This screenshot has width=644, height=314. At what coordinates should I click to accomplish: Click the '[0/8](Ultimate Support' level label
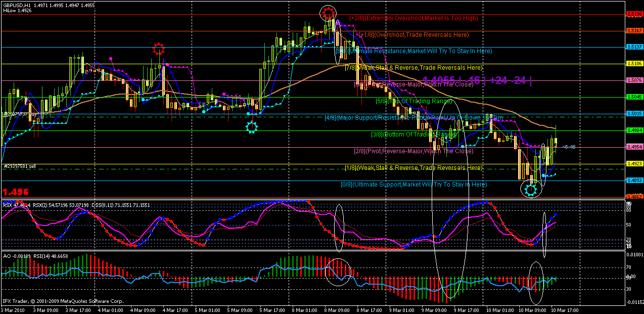tap(414, 185)
